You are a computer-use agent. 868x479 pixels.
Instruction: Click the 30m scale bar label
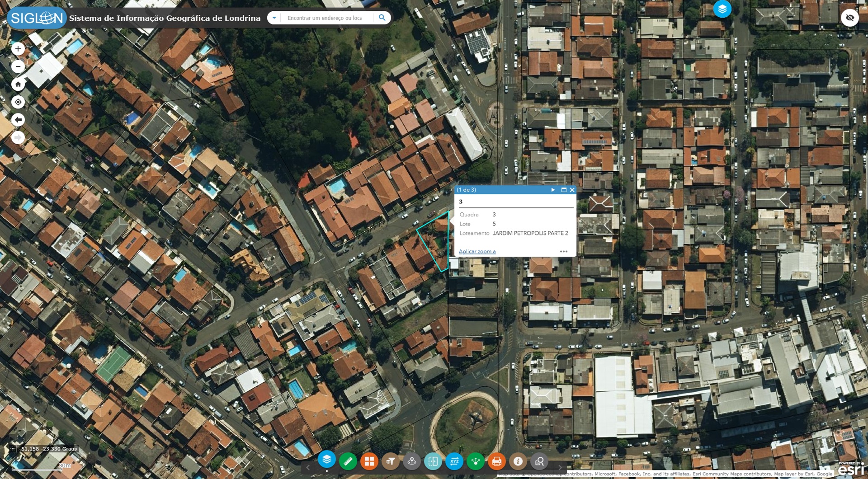pos(65,465)
